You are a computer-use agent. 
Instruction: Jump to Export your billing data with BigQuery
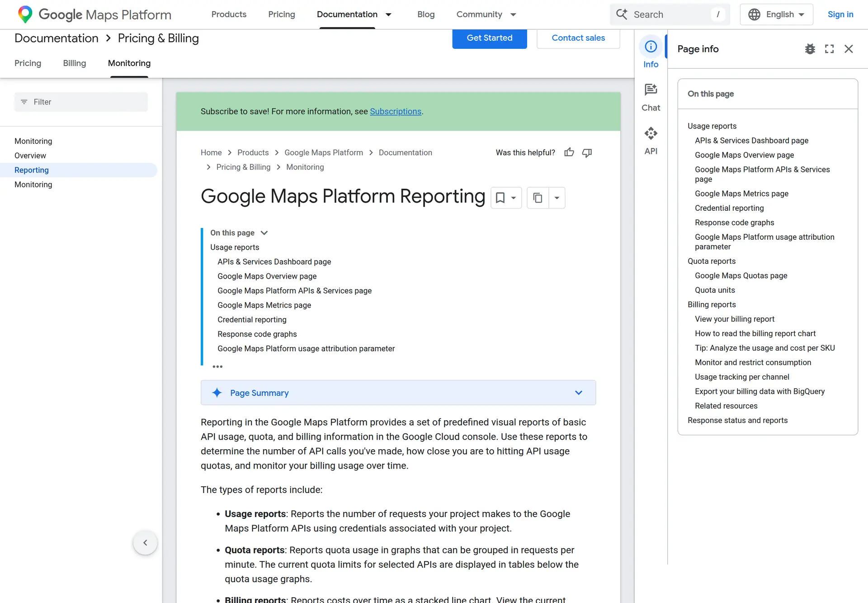pos(759,391)
